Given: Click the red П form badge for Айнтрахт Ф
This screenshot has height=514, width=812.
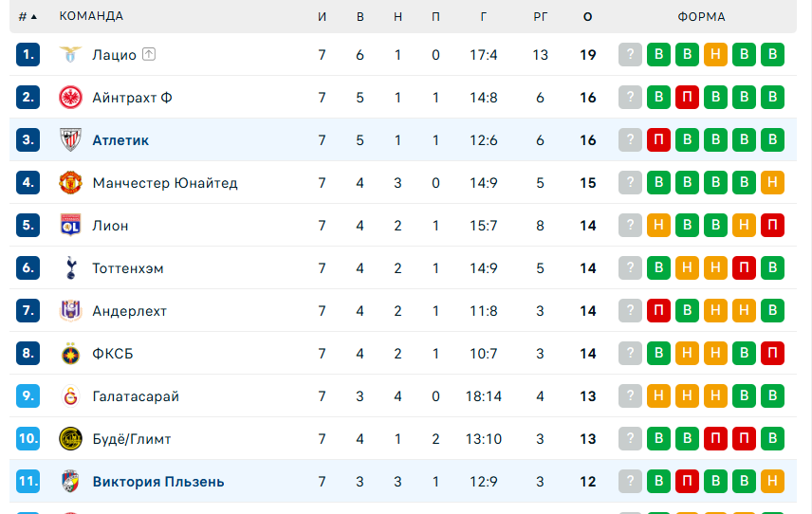Looking at the screenshot, I should (687, 98).
